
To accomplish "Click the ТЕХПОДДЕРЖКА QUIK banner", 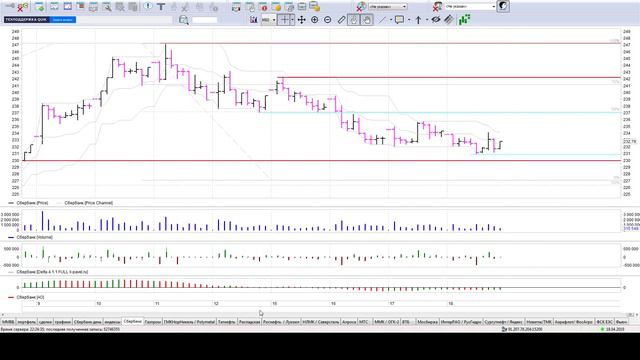I will pos(27,20).
